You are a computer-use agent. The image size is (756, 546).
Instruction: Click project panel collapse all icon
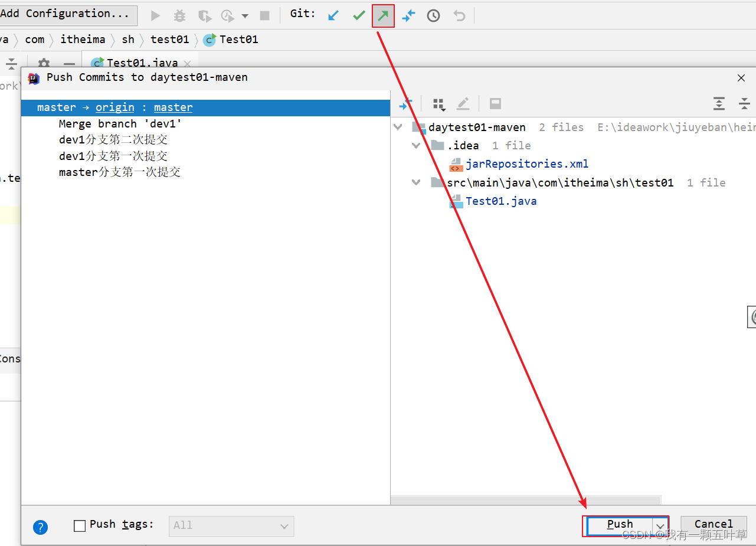point(12,64)
